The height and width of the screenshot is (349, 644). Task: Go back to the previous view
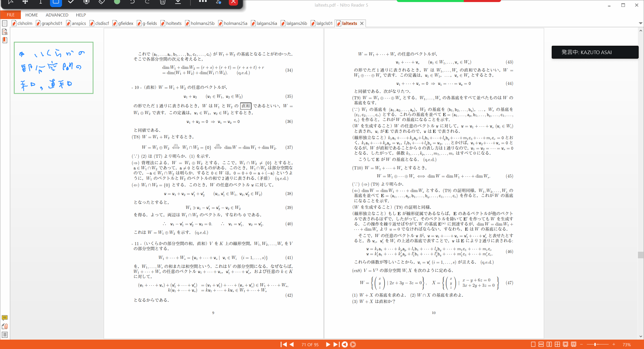pos(345,344)
